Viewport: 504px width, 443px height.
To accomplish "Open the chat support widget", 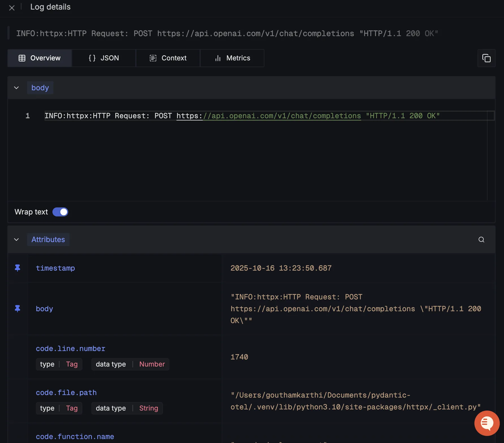I will pos(487,423).
